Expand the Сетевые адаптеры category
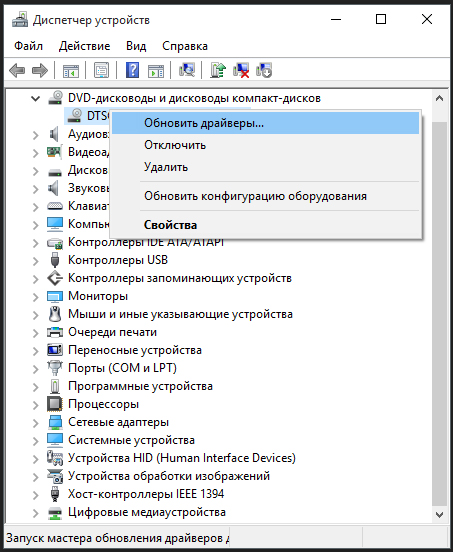Image resolution: width=453 pixels, height=552 pixels. click(36, 422)
